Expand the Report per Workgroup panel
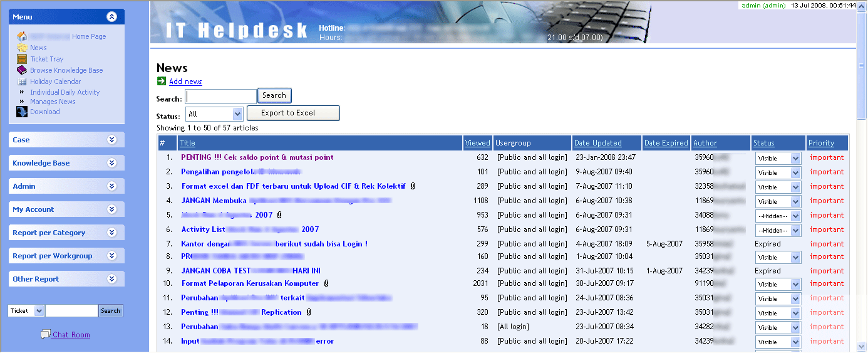Screen dimensions: 868x353 (x=111, y=256)
